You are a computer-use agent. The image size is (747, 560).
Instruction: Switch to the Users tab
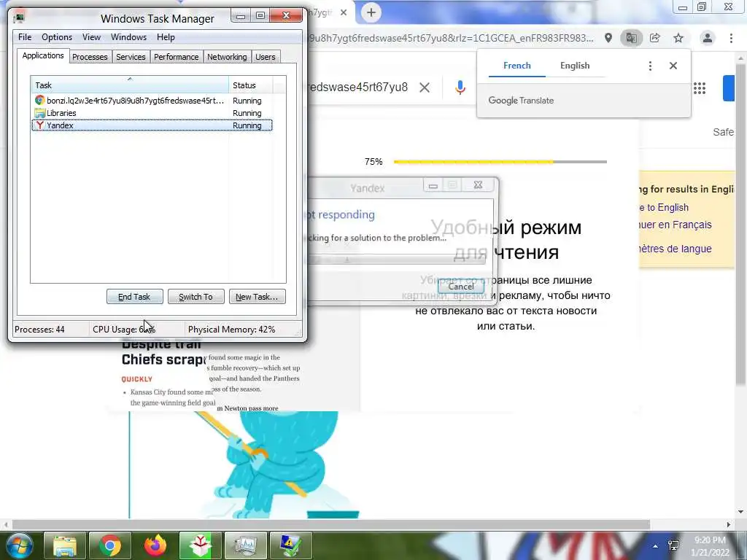(265, 57)
